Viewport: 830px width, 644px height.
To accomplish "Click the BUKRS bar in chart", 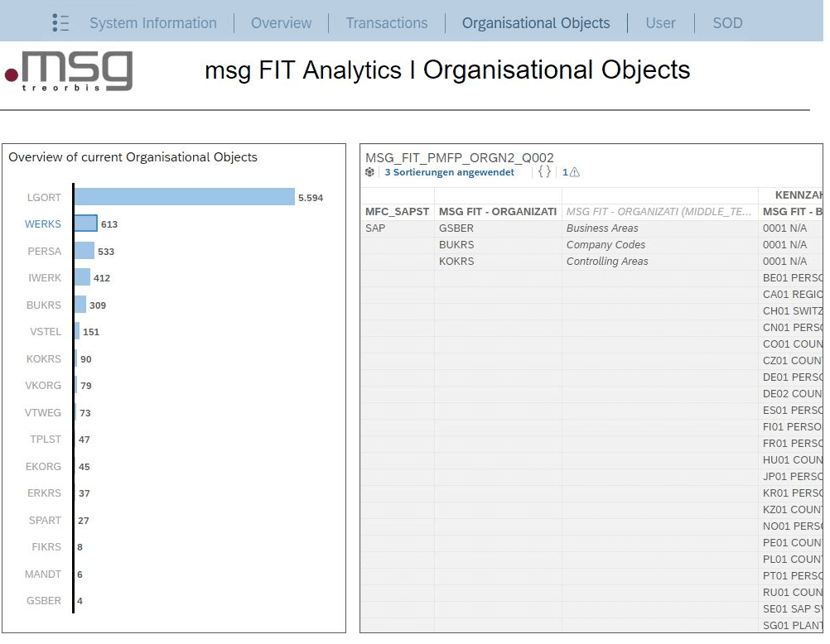I will click(80, 305).
